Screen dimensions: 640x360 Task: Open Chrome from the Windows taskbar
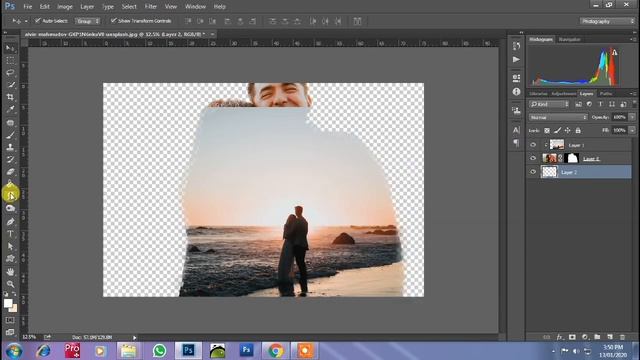[x=276, y=351]
